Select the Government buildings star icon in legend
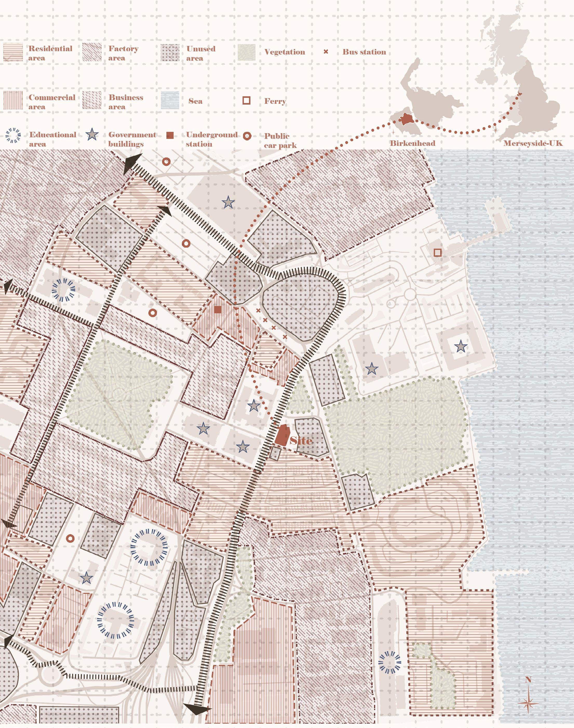The width and height of the screenshot is (574, 728). (92, 135)
